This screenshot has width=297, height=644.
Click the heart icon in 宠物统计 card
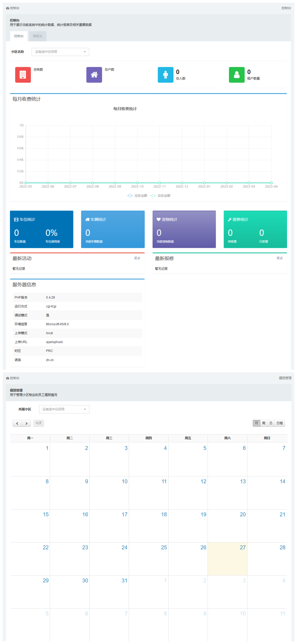(159, 219)
